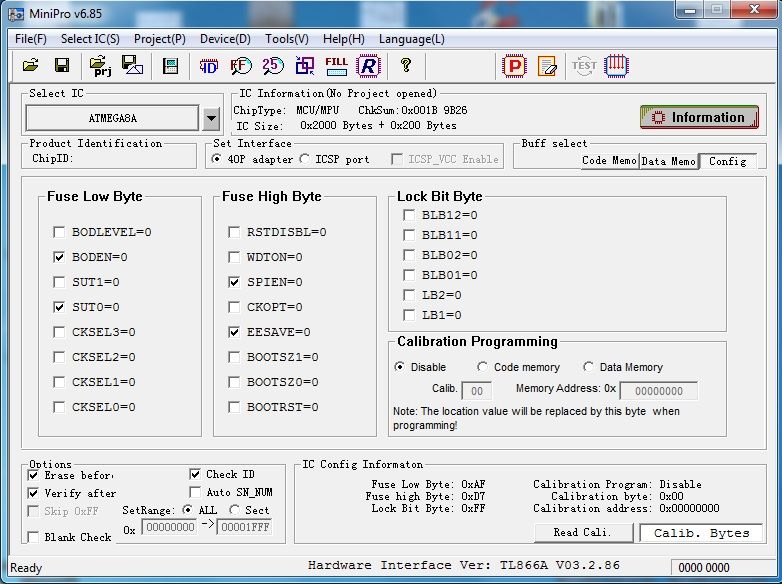
Task: Toggle the BODLEVEL=0 checkbox
Action: coord(59,232)
